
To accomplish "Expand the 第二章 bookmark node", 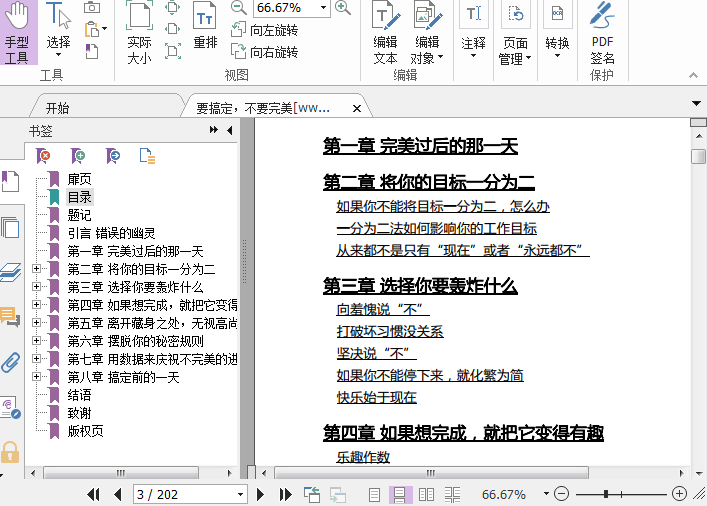I will tap(37, 269).
